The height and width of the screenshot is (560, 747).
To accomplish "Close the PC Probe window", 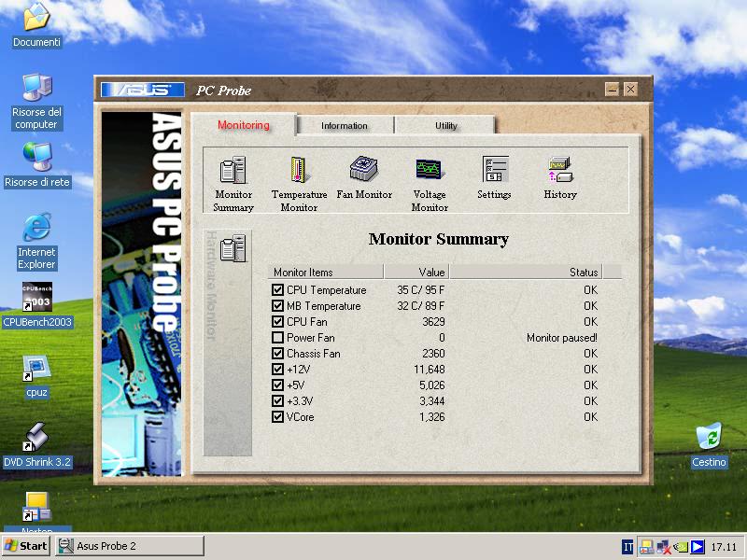I will click(631, 89).
